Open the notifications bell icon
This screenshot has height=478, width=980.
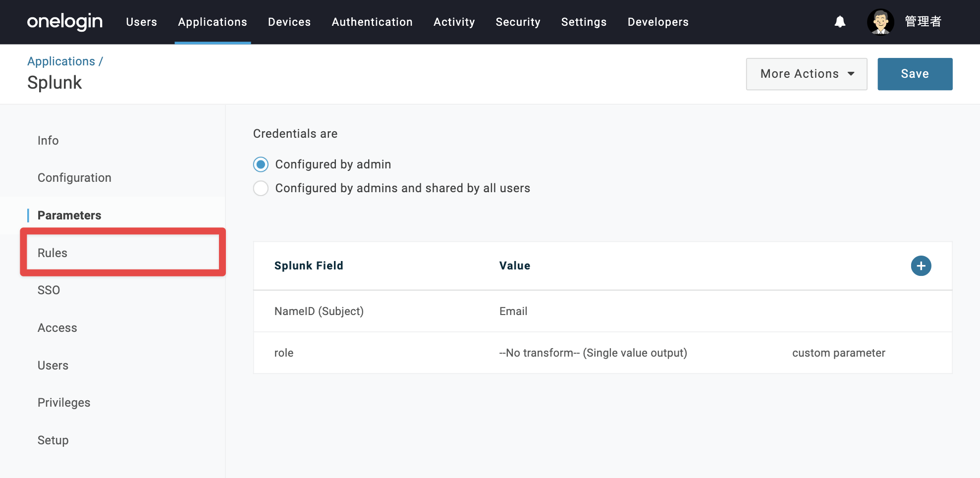point(840,22)
